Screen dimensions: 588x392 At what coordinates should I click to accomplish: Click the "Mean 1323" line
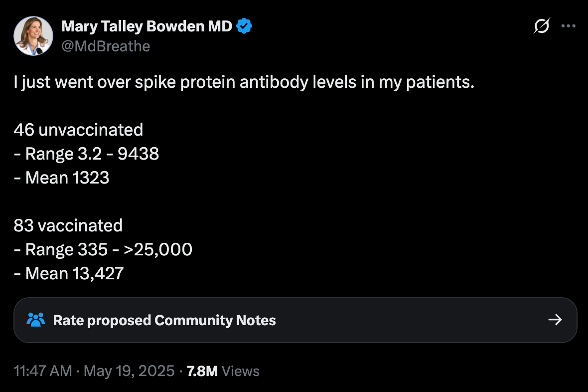pyautogui.click(x=61, y=178)
